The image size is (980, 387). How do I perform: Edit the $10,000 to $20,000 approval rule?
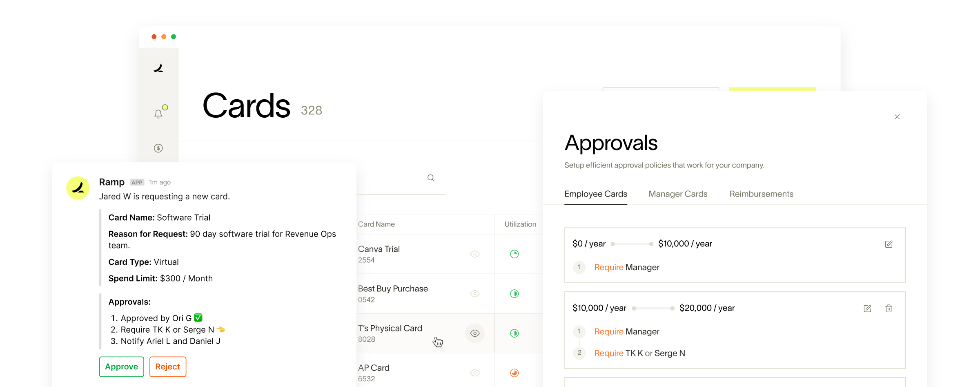click(867, 309)
